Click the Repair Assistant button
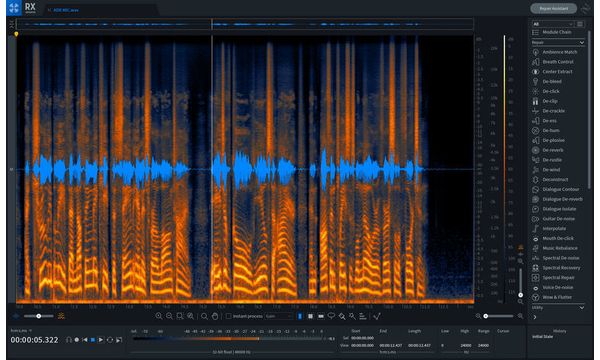Image resolution: width=600 pixels, height=360 pixels. (x=554, y=8)
